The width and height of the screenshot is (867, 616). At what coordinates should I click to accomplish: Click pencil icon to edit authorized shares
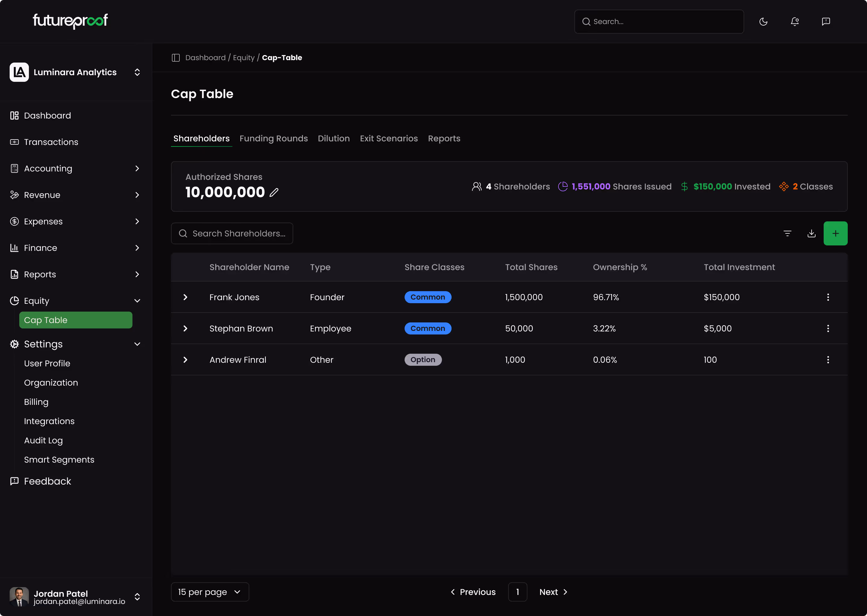click(x=274, y=193)
